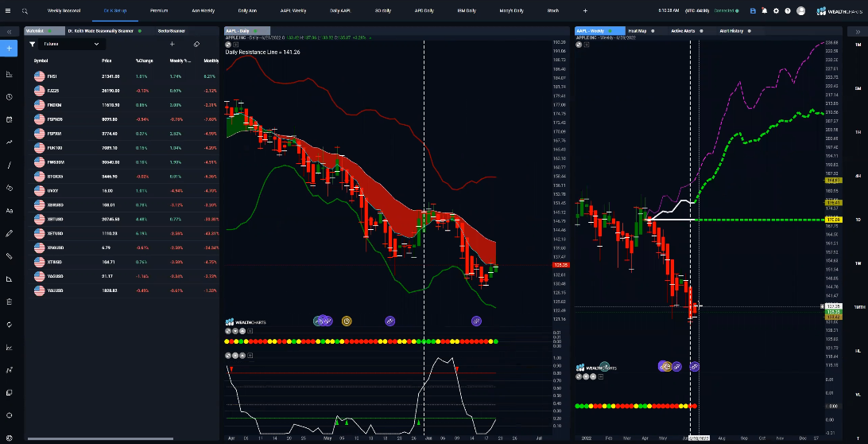Click the eraser icon in watchlist panel
The height and width of the screenshot is (444, 868).
point(196,44)
